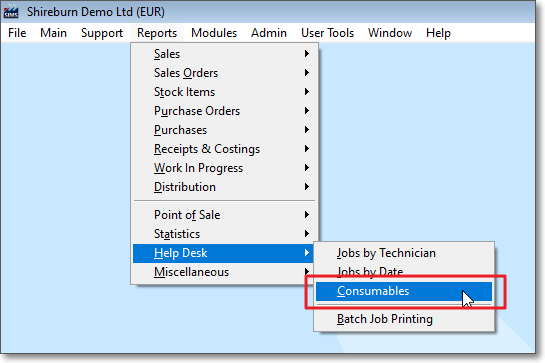
Task: Open the File menu
Action: (x=17, y=33)
